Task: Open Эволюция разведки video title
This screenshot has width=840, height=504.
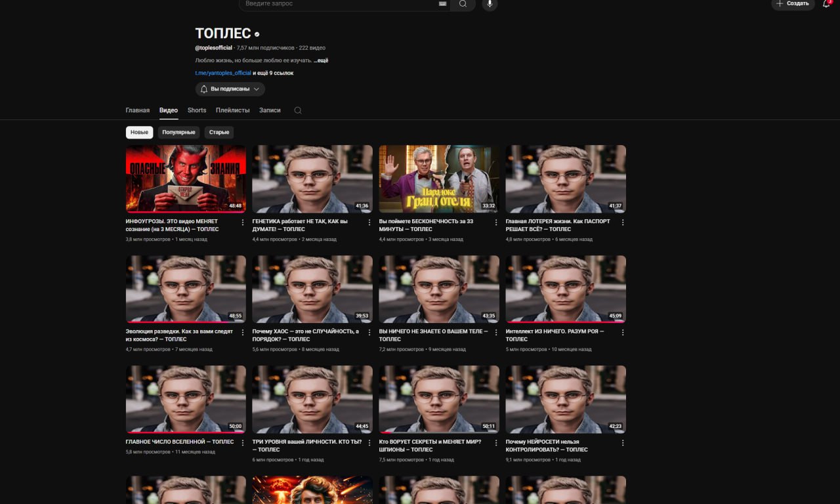Action: point(179,335)
